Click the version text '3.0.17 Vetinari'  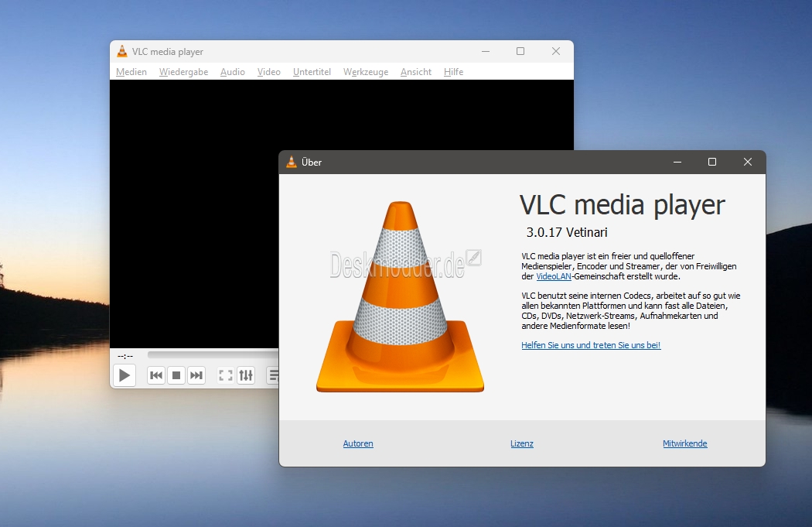567,233
